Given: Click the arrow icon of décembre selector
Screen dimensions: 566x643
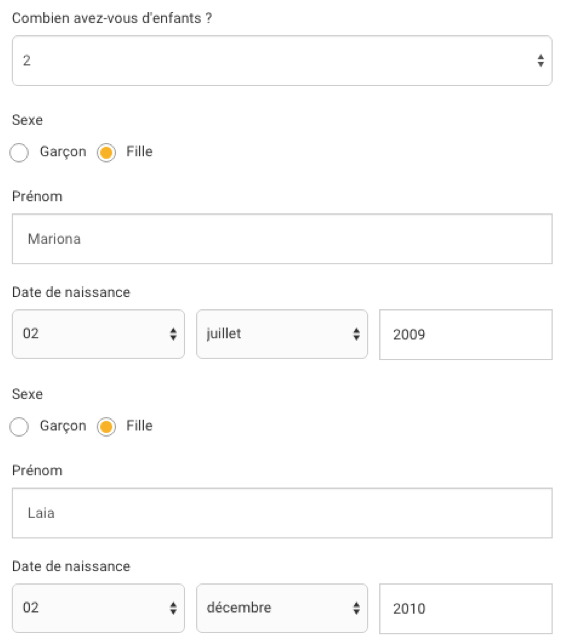Looking at the screenshot, I should (x=356, y=608).
